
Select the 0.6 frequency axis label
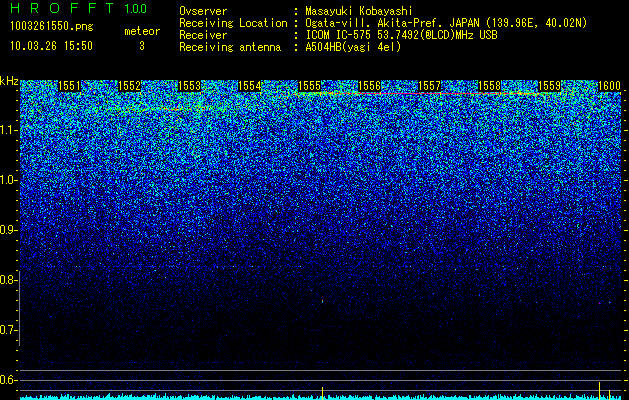[7, 380]
